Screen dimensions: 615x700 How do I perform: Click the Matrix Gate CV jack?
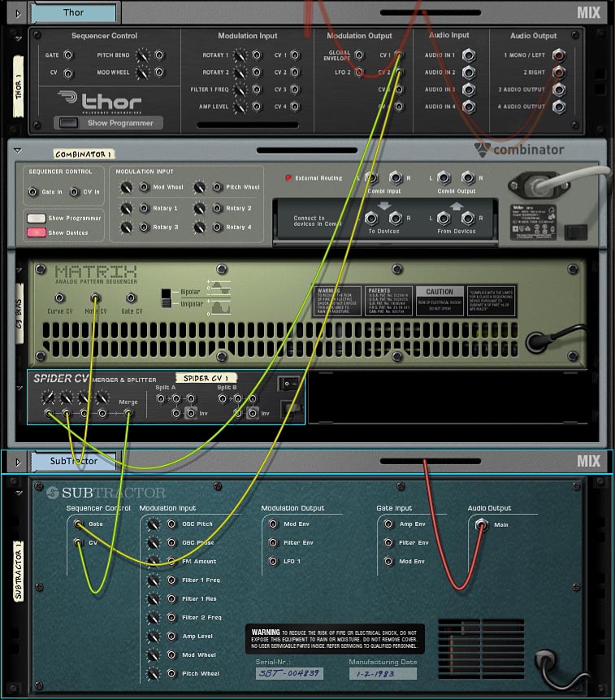131,298
